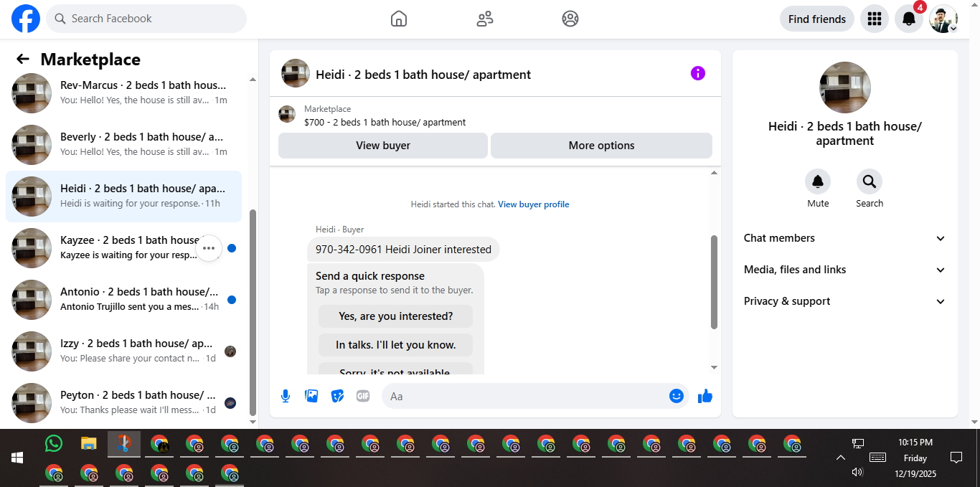Send a thumbs up like

point(705,396)
